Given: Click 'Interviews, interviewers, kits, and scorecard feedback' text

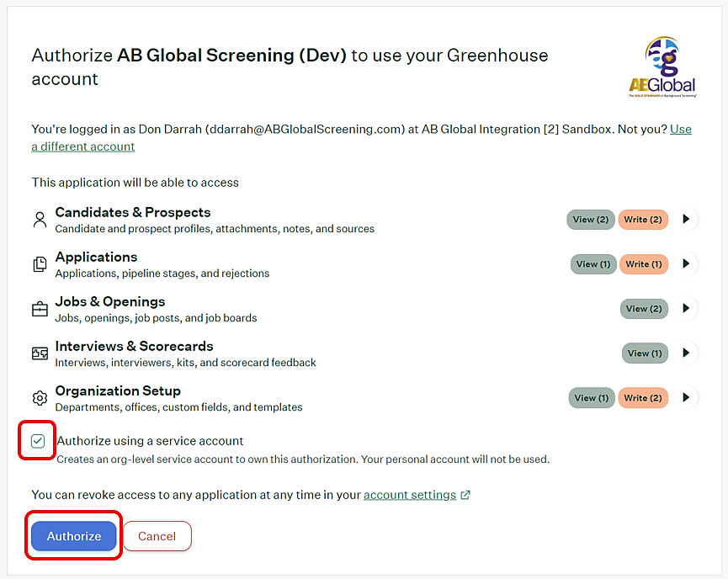Looking at the screenshot, I should click(x=185, y=363).
